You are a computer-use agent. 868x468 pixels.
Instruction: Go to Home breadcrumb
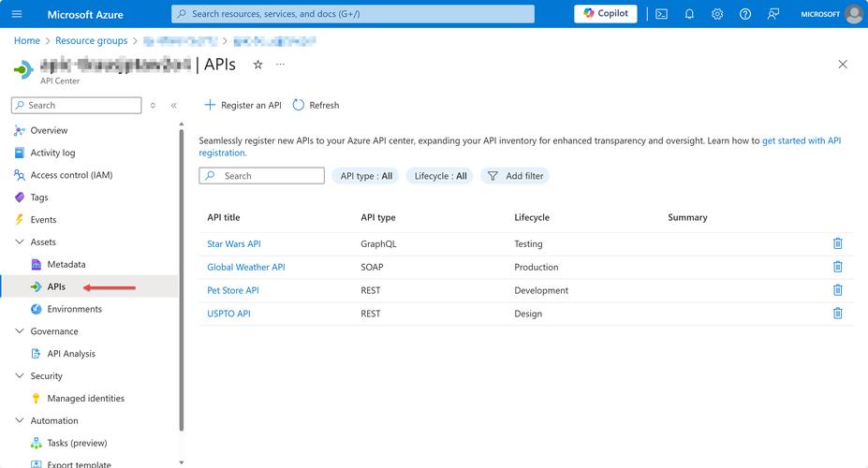(26, 40)
